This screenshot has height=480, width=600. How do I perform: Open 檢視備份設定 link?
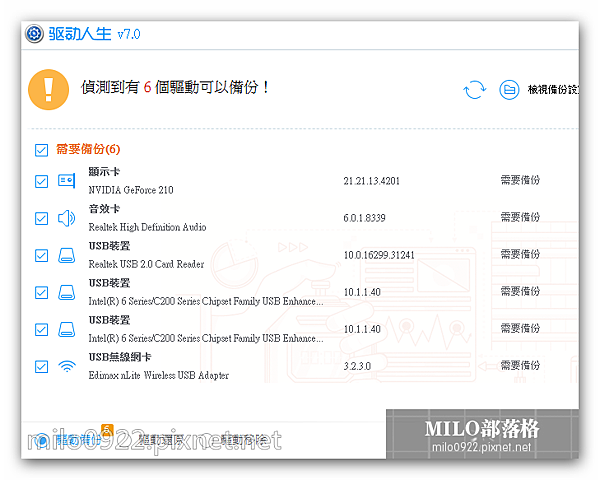[553, 90]
